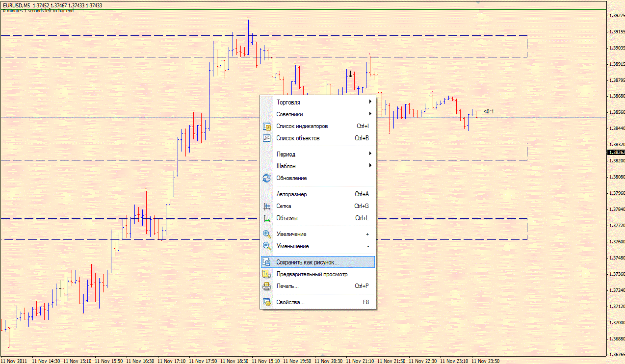
Task: Click the 11 Nov 17:50 time axis label
Action: (203, 361)
